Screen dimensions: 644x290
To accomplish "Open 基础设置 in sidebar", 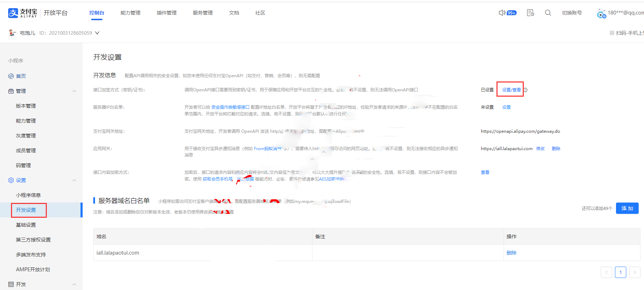I will 26,225.
